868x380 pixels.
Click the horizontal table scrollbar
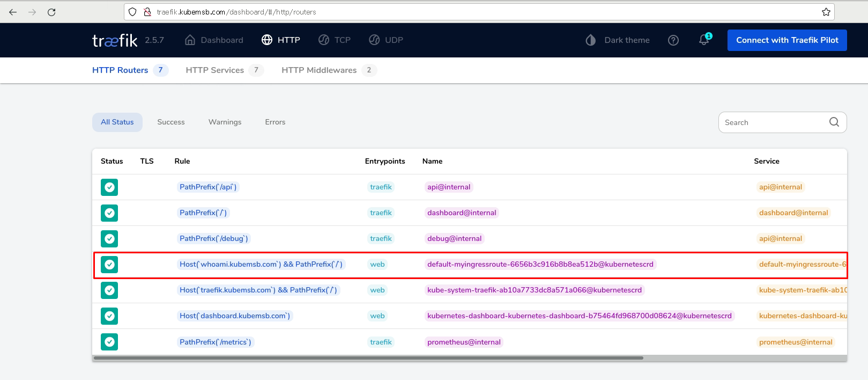coord(368,358)
